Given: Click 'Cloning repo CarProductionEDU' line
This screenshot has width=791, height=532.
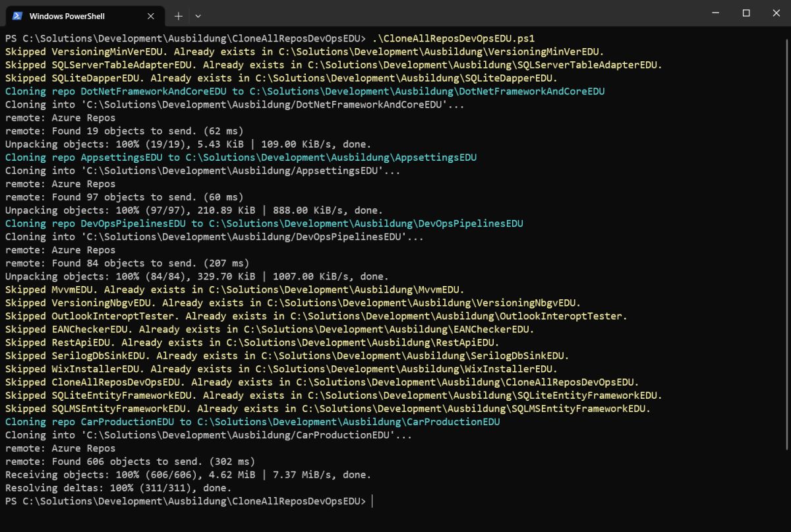Looking at the screenshot, I should (252, 421).
